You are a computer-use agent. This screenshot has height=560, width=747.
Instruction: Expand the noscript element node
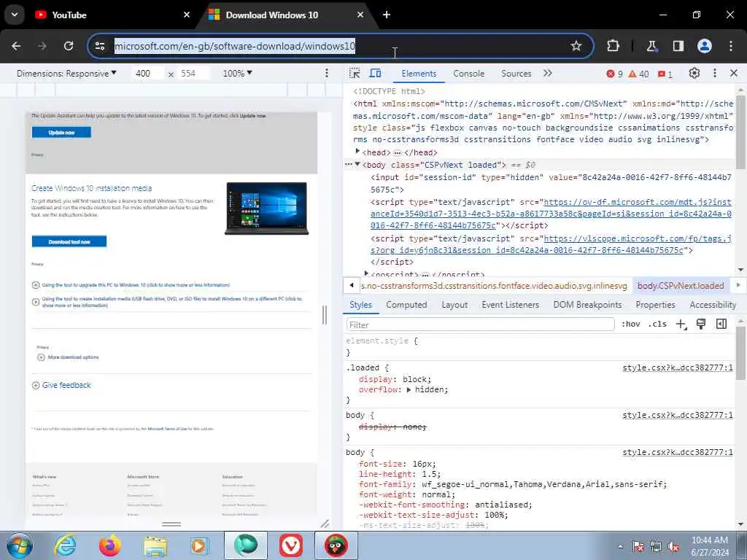click(366, 273)
